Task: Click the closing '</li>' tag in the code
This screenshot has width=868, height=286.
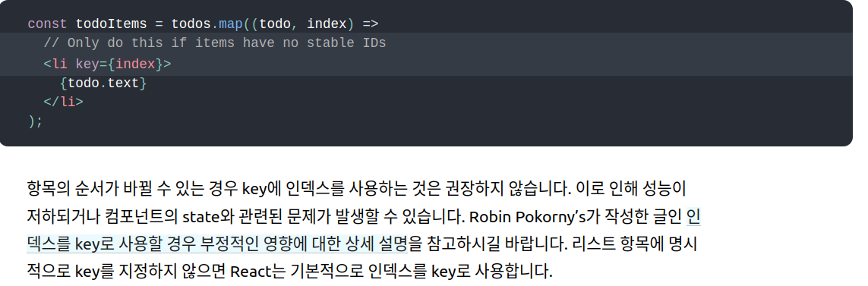Action: point(64,102)
